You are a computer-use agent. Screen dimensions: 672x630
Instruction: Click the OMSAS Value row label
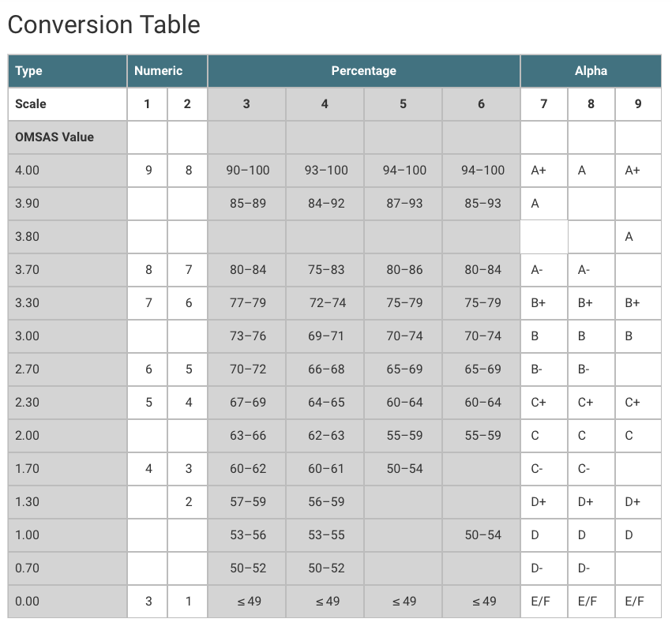coord(67,137)
